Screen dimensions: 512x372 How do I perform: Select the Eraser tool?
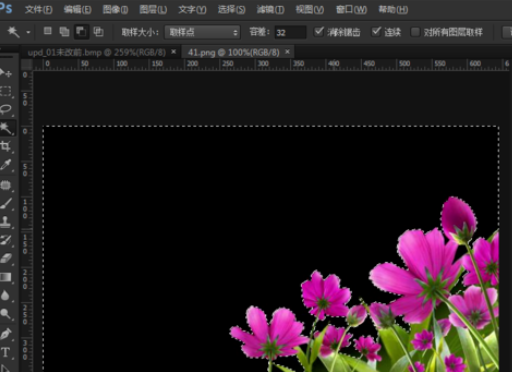coord(6,258)
